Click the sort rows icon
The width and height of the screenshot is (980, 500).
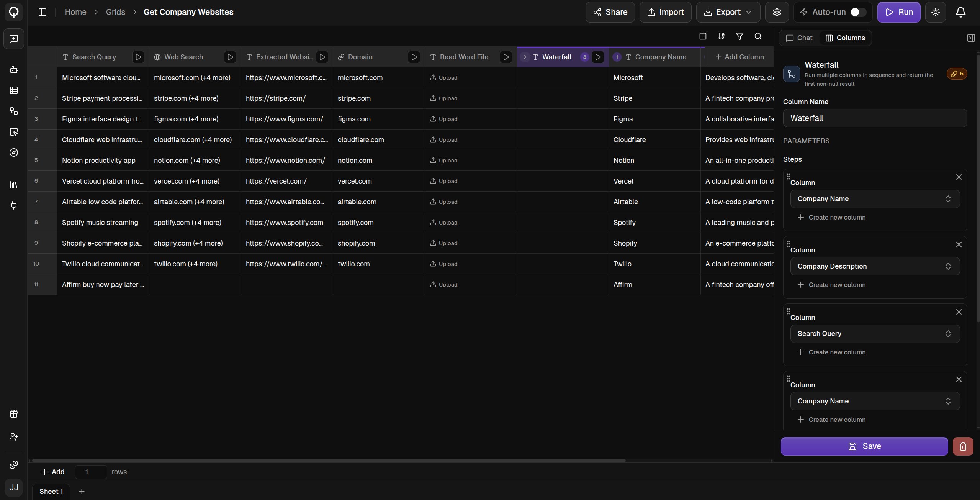point(721,36)
